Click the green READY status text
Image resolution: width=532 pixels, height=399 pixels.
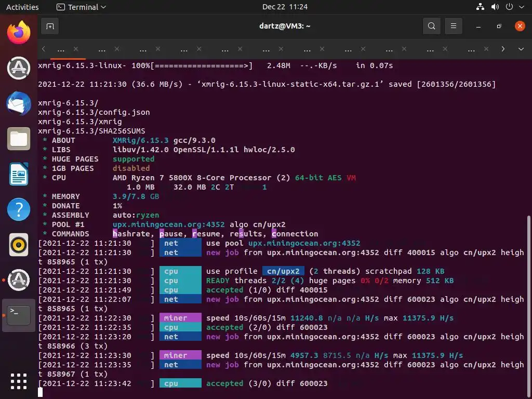pyautogui.click(x=218, y=281)
